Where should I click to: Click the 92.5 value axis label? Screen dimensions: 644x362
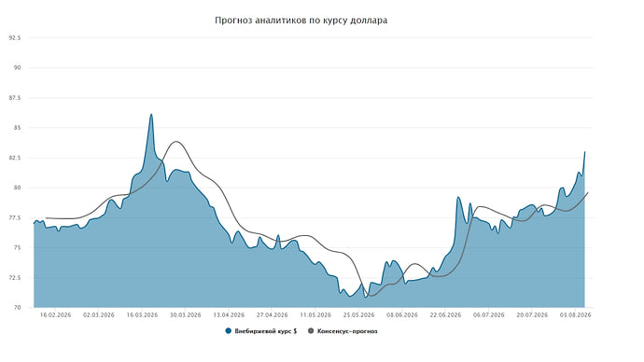15,37
